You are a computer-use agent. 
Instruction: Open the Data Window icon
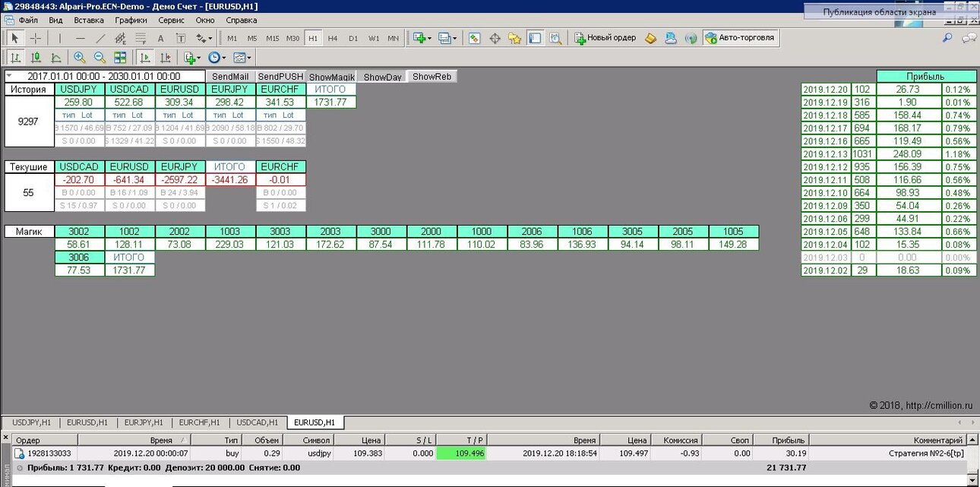tap(495, 38)
